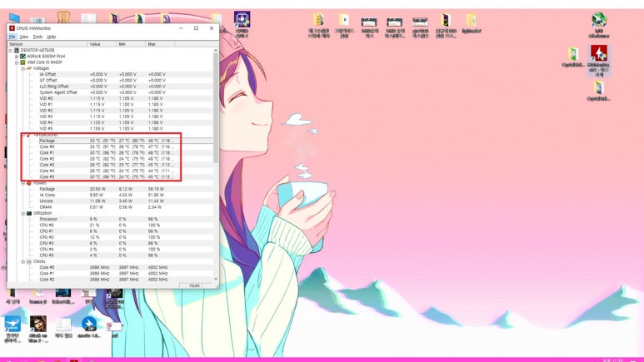Screen dimensions: 644x362
Task: Select the green-cover folder icon on desktop
Action: click(x=572, y=54)
